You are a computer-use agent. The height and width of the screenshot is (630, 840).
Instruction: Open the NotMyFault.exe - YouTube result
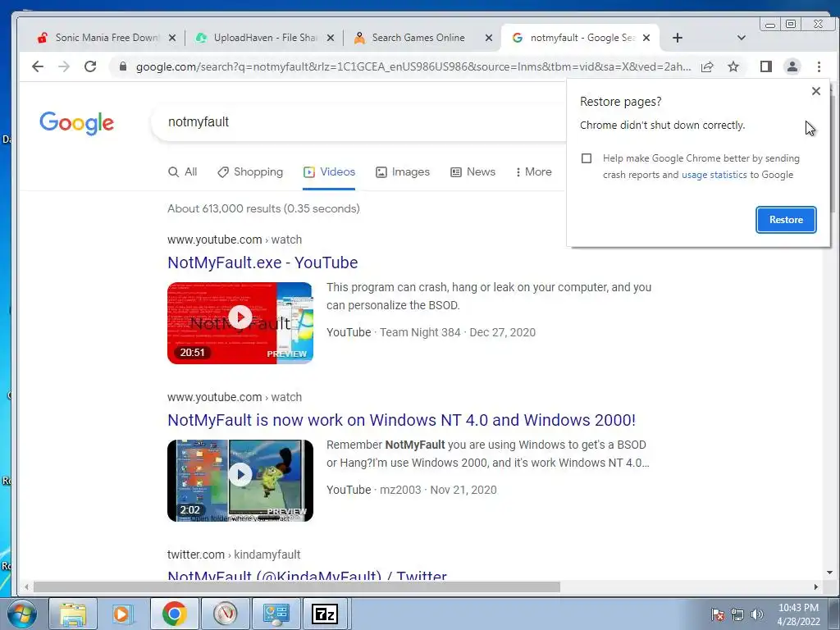tap(262, 262)
